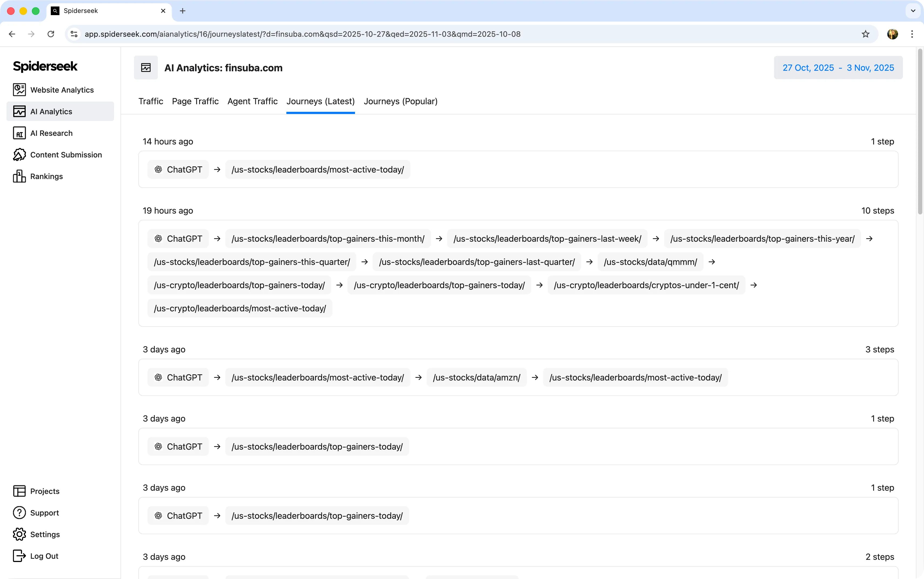The height and width of the screenshot is (579, 924).
Task: Open Chrome three-dot menu
Action: click(912, 34)
